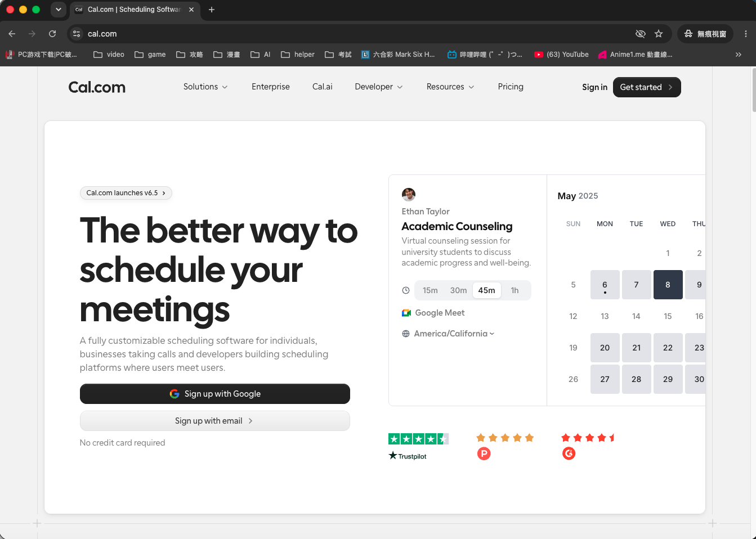This screenshot has width=756, height=539.
Task: Pick May 20 on the calendar
Action: pos(605,348)
